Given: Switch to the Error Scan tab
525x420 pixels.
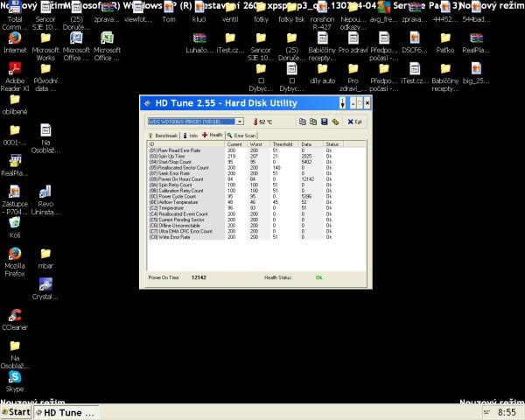Looking at the screenshot, I should (x=241, y=136).
